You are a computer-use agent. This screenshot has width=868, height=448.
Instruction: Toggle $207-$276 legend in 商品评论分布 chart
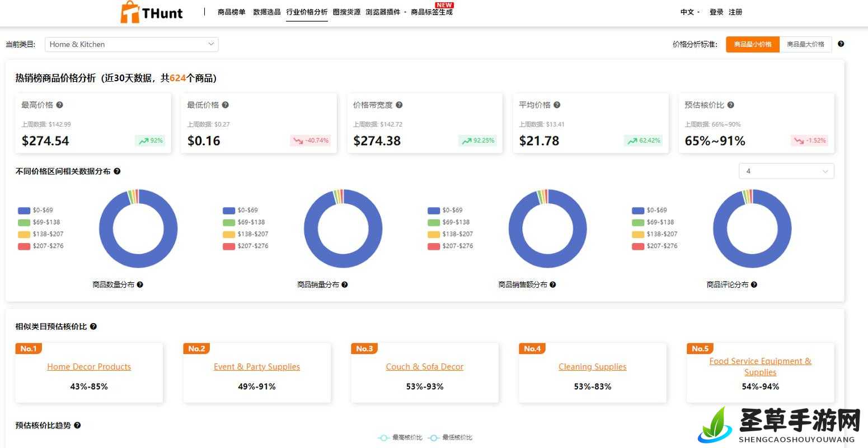655,246
